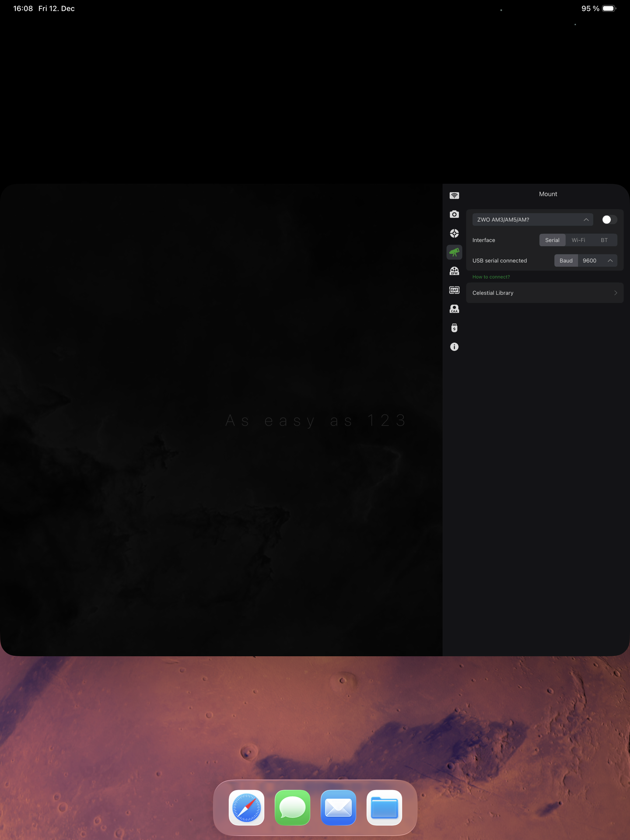Tap the 16:08 clock in status bar
630x840 pixels.
coord(23,8)
